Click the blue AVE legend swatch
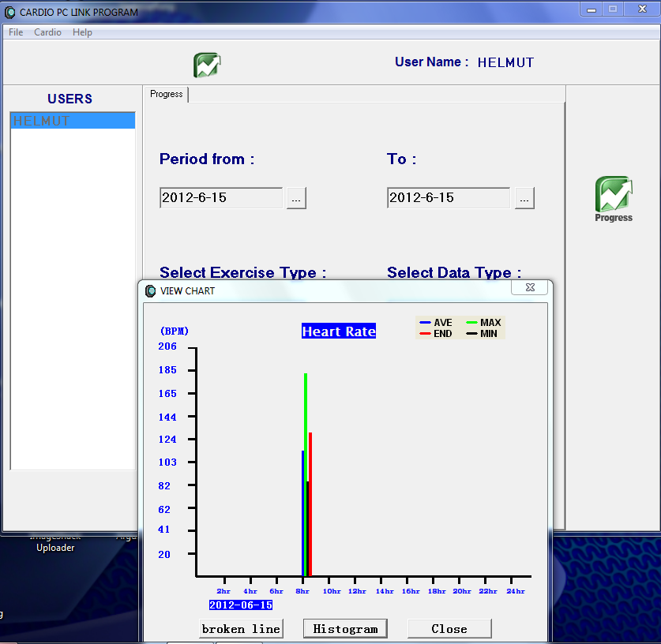This screenshot has height=644, width=661. click(x=425, y=323)
